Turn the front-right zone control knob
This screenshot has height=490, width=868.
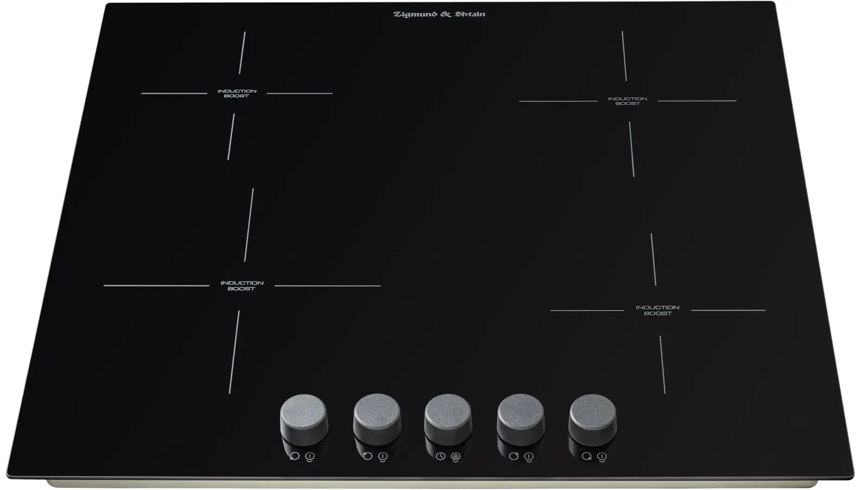click(592, 419)
